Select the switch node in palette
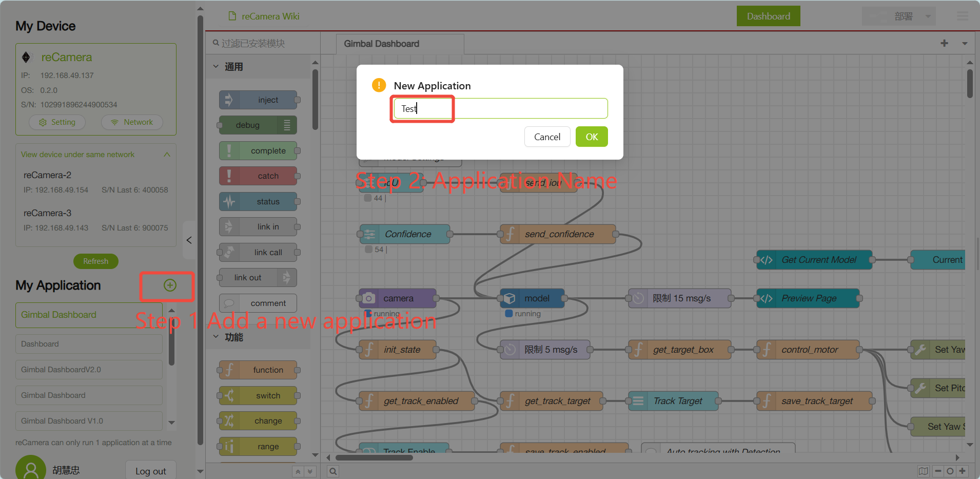 point(258,395)
